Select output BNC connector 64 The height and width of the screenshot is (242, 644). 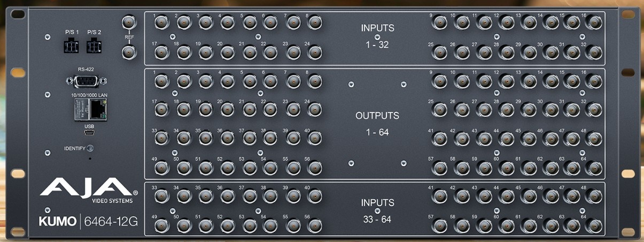pos(593,168)
